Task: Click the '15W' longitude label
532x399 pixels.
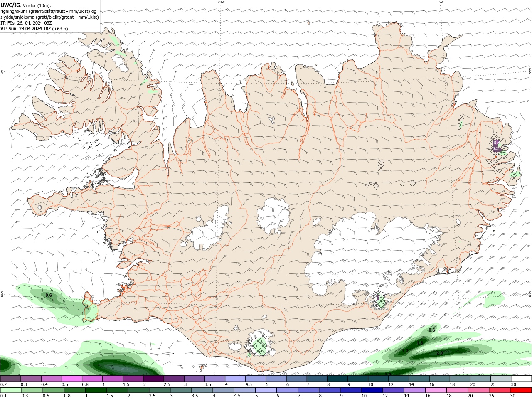Action: tap(440, 2)
